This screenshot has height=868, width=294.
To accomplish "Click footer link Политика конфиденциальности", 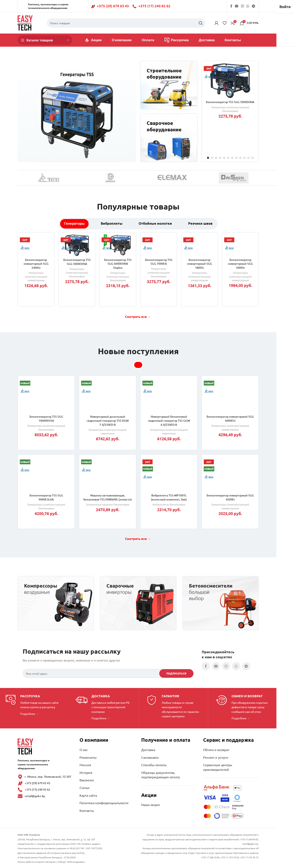I will (104, 803).
